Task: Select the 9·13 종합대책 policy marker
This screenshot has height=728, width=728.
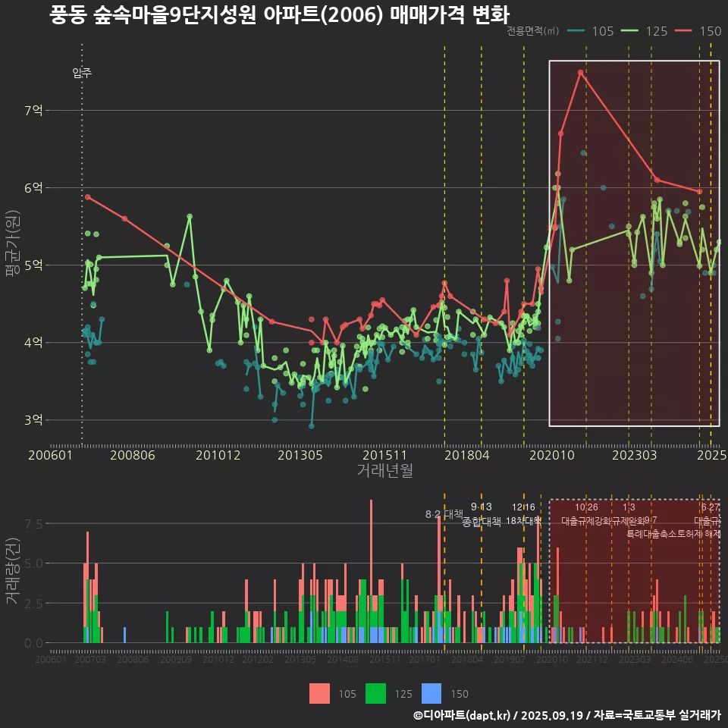Action: (x=481, y=514)
